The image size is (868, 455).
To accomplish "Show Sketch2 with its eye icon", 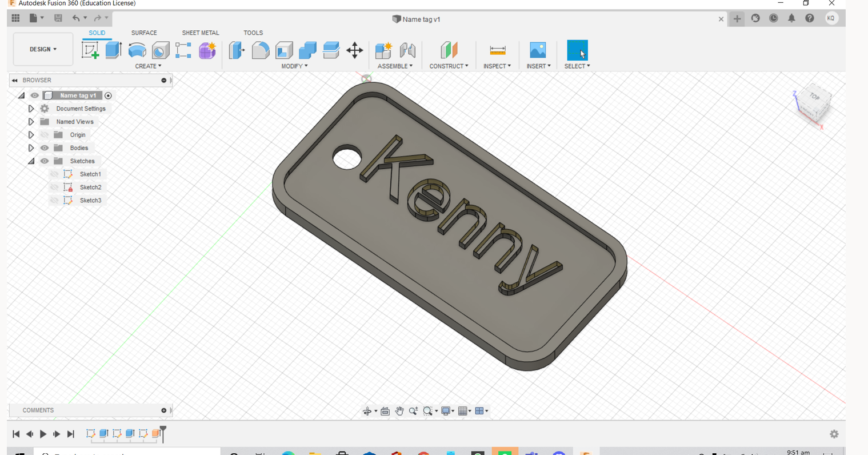I will (54, 187).
